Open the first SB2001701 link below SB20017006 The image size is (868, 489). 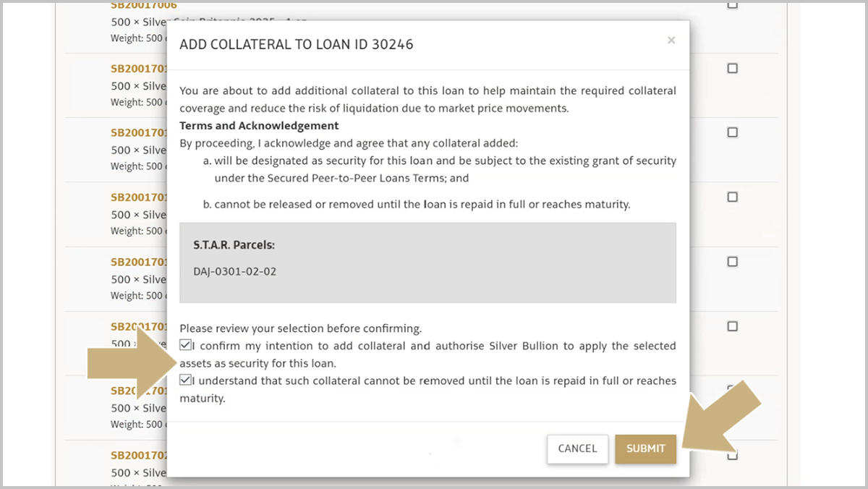click(x=139, y=69)
